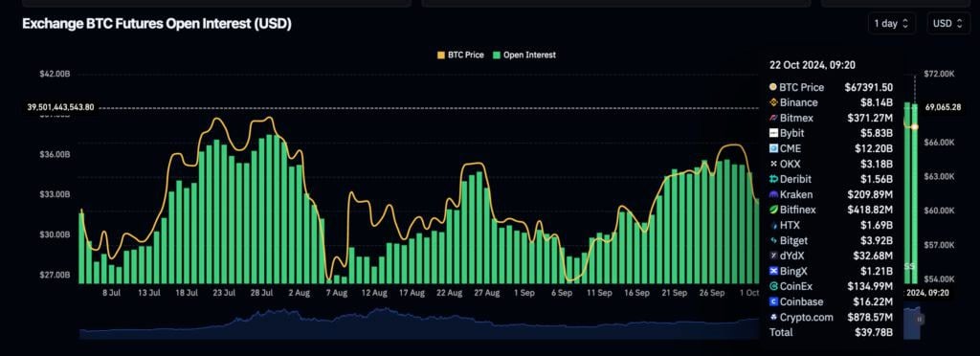Click the HTX exchange icon
The width and height of the screenshot is (980, 356).
773,226
